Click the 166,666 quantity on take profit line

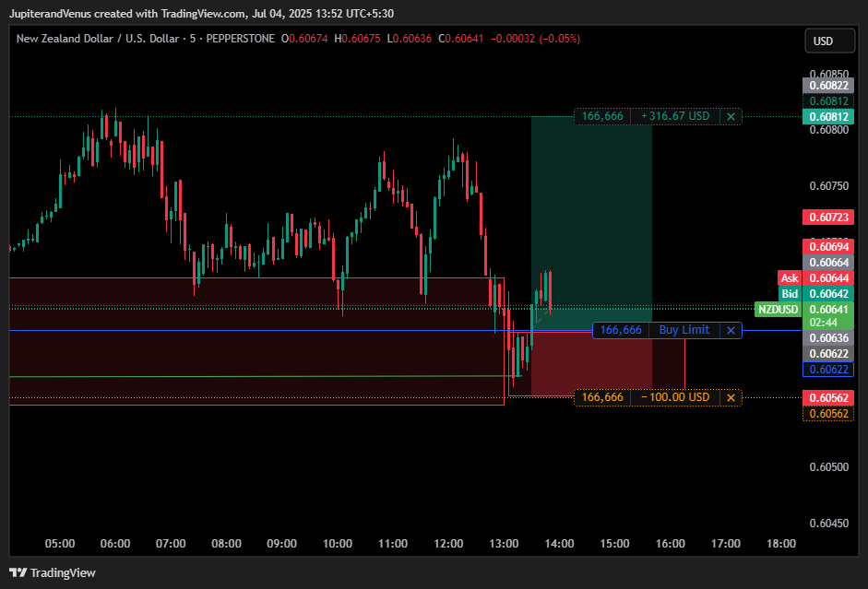pyautogui.click(x=602, y=117)
